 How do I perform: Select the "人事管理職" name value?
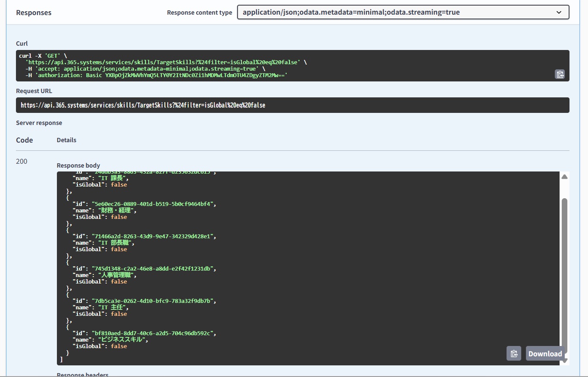tap(117, 275)
